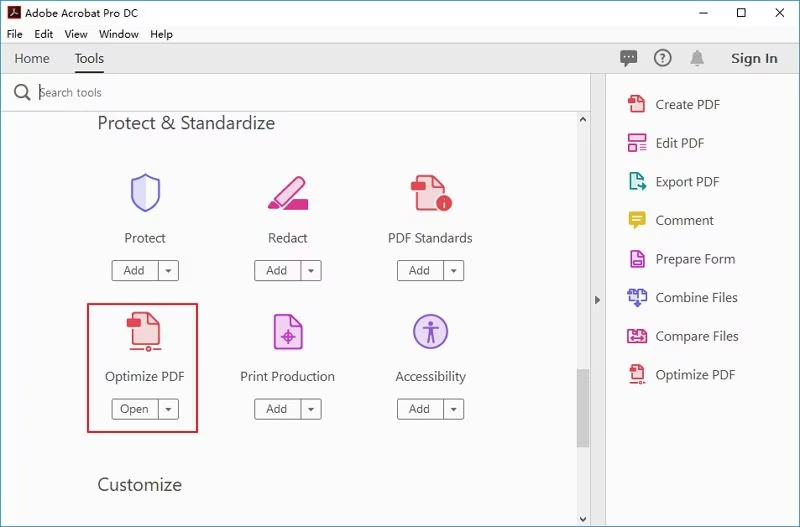Click the Prepare Form icon in the sidebar
The width and height of the screenshot is (800, 527).
click(x=637, y=259)
